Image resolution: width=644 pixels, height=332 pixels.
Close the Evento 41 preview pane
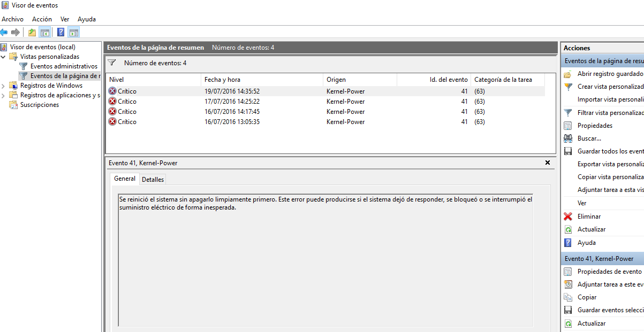click(547, 163)
